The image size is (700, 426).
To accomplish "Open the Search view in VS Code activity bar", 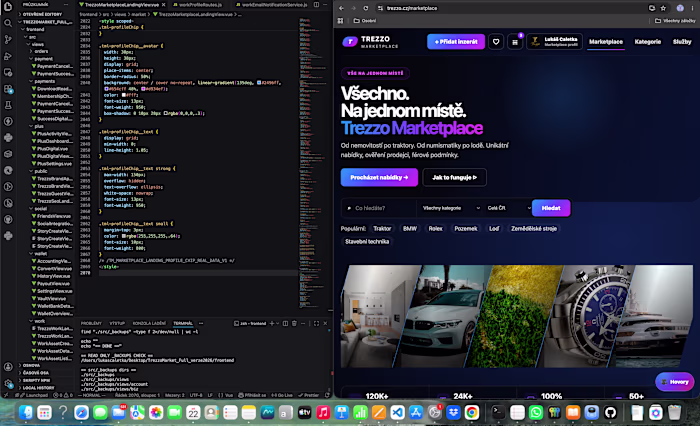I will (8, 23).
